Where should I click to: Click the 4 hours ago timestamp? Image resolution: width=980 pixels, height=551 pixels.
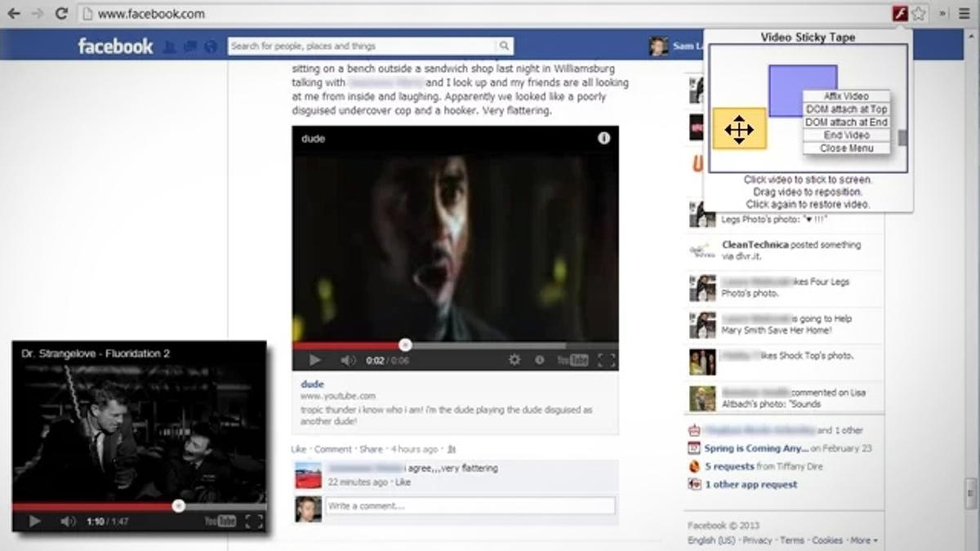pos(415,449)
